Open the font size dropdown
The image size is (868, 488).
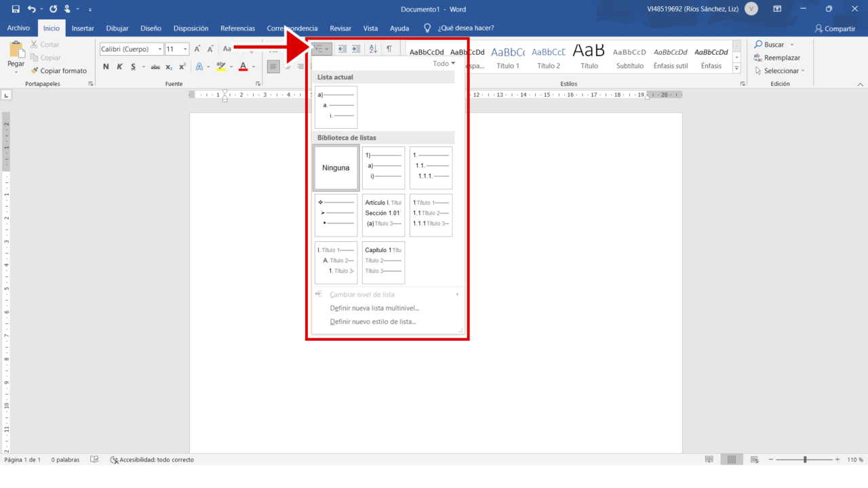point(185,49)
